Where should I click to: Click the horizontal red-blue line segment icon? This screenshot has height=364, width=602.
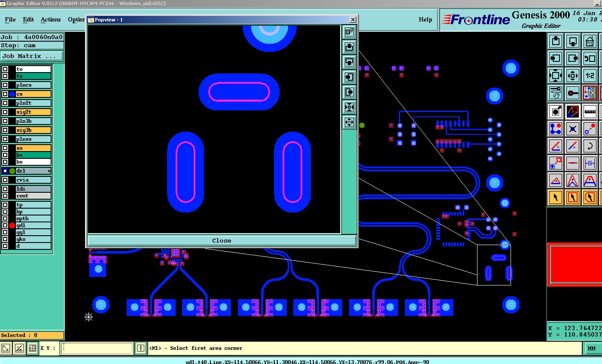[573, 163]
